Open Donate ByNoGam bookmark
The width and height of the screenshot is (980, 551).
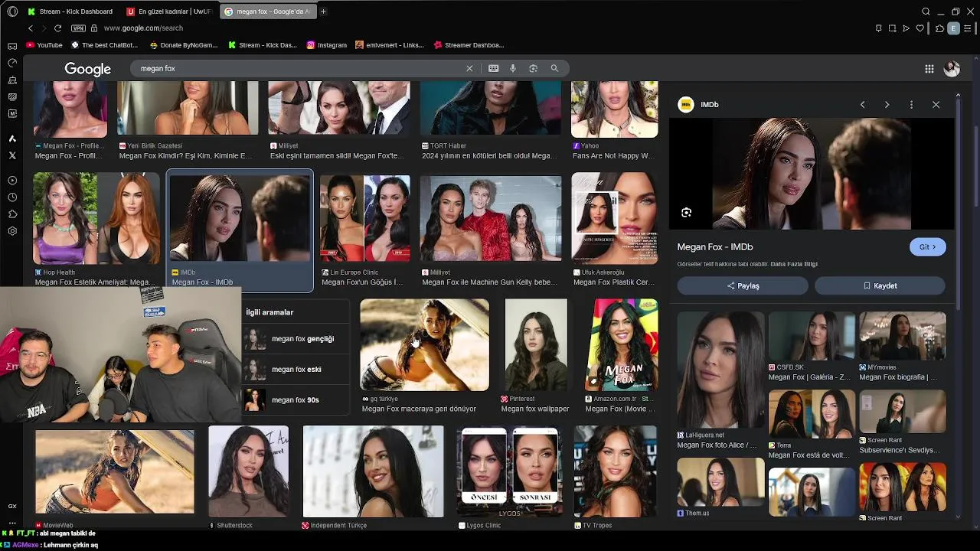(x=185, y=45)
